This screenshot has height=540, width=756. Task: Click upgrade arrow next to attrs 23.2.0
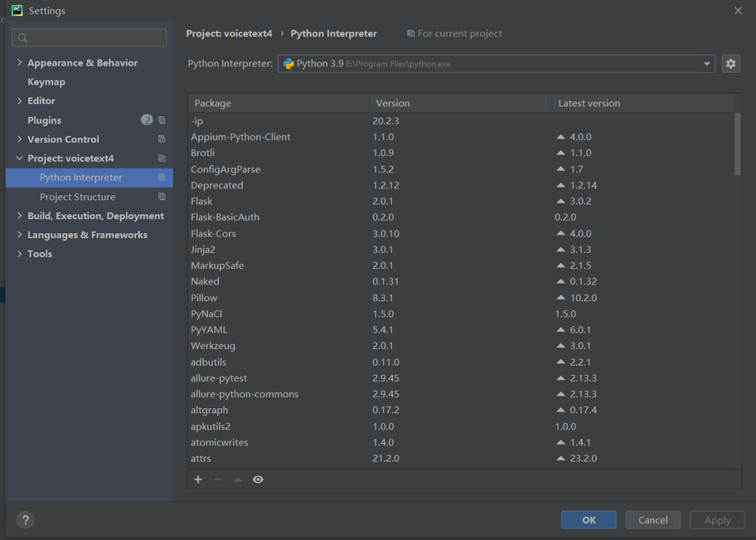pos(560,459)
